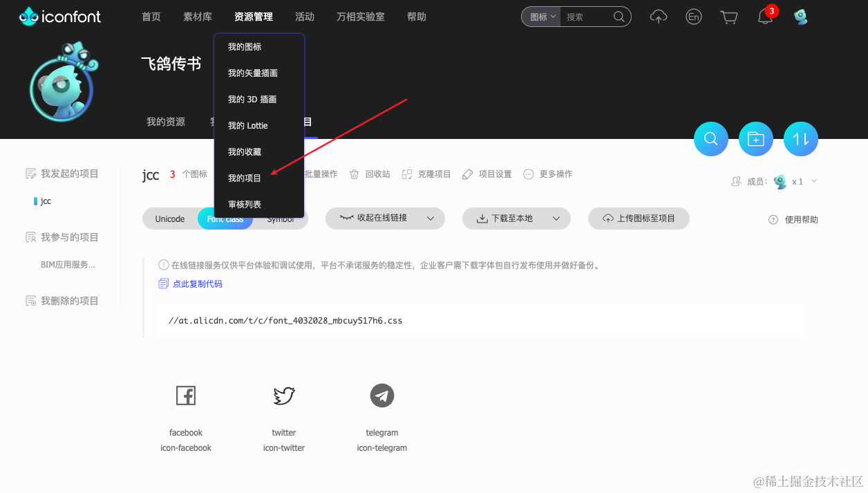The width and height of the screenshot is (868, 493).
Task: Open the shopping cart
Action: 729,17
